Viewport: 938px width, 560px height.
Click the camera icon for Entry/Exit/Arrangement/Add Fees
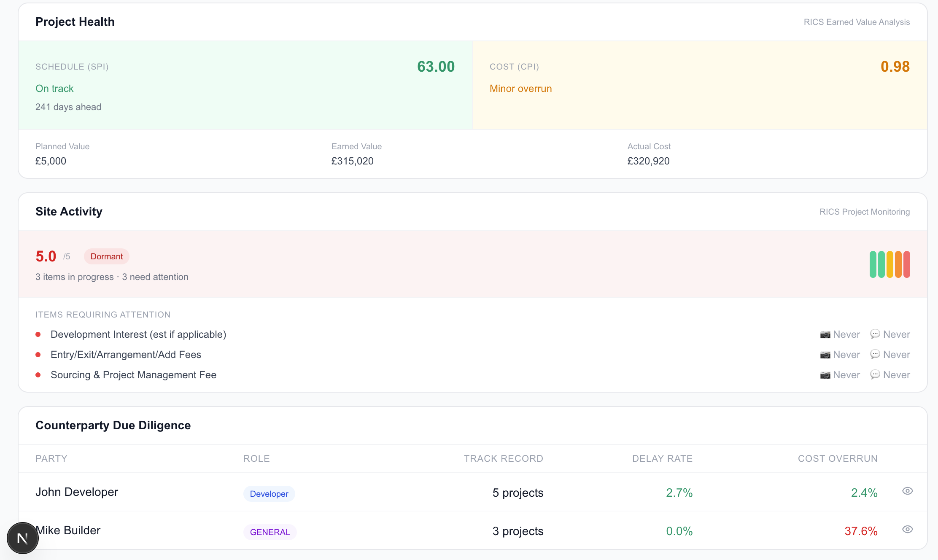[x=826, y=354]
